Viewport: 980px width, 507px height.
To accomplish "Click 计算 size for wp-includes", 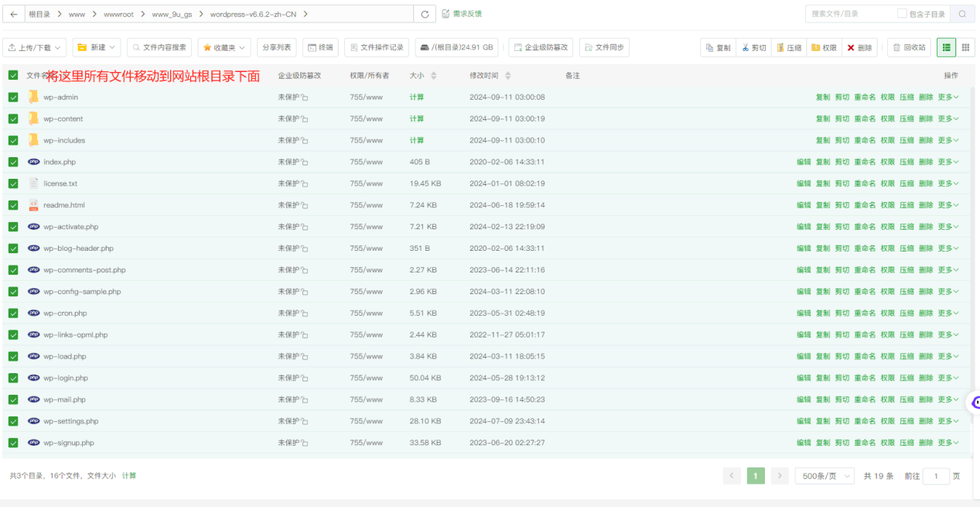I will (x=417, y=140).
